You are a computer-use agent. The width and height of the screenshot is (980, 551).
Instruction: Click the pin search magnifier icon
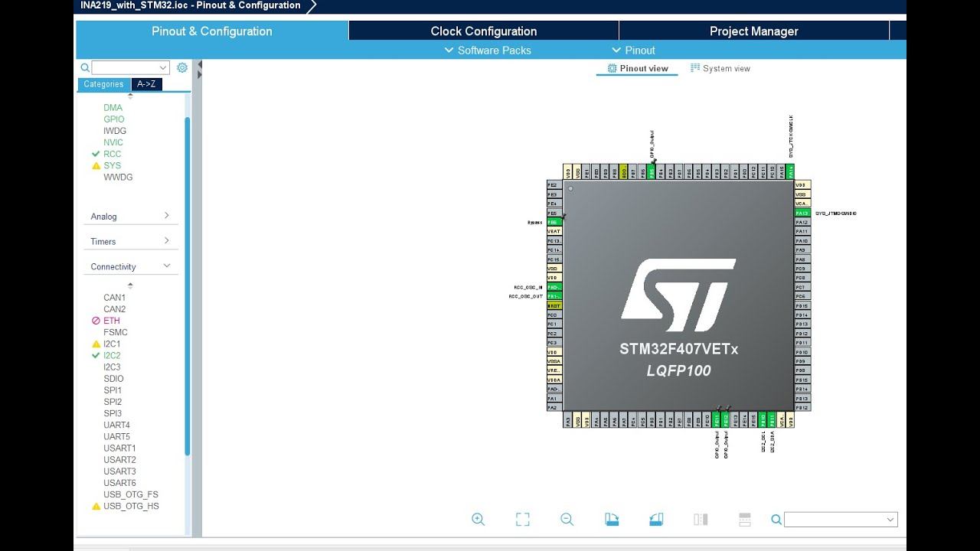coord(776,520)
